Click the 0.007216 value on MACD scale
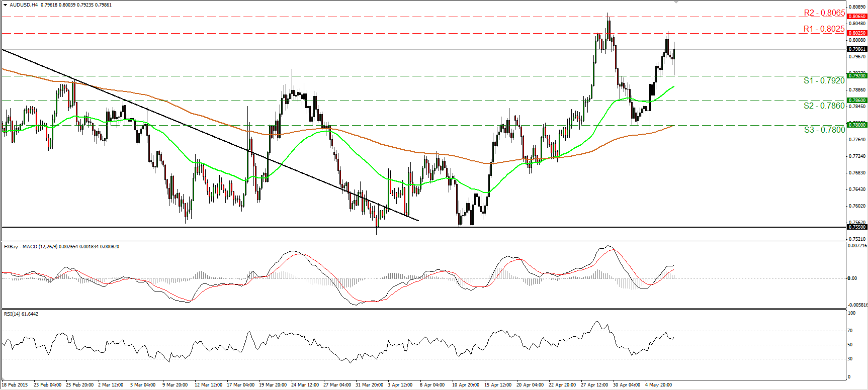 coord(856,246)
